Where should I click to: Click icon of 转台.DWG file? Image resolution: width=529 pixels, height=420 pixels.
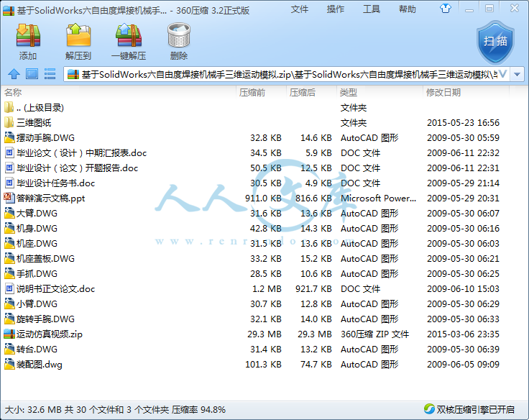point(9,349)
